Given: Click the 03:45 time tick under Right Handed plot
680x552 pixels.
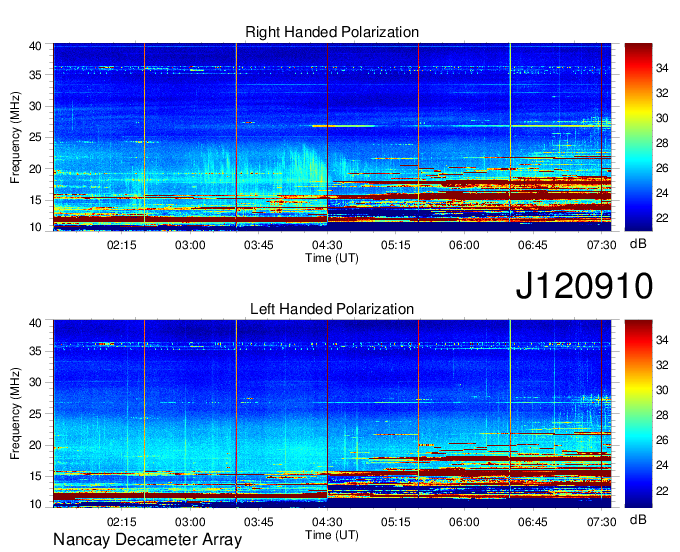Looking at the screenshot, I should pos(258,245).
